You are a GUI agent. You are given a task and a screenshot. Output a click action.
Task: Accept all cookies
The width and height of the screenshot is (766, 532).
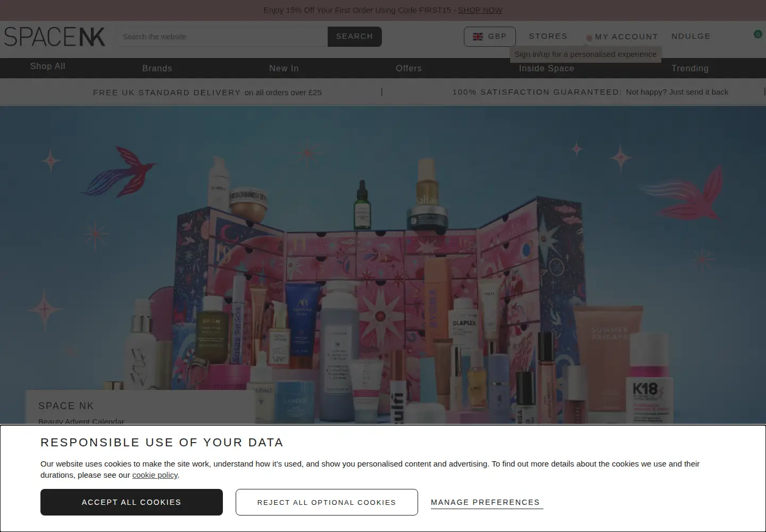point(131,502)
